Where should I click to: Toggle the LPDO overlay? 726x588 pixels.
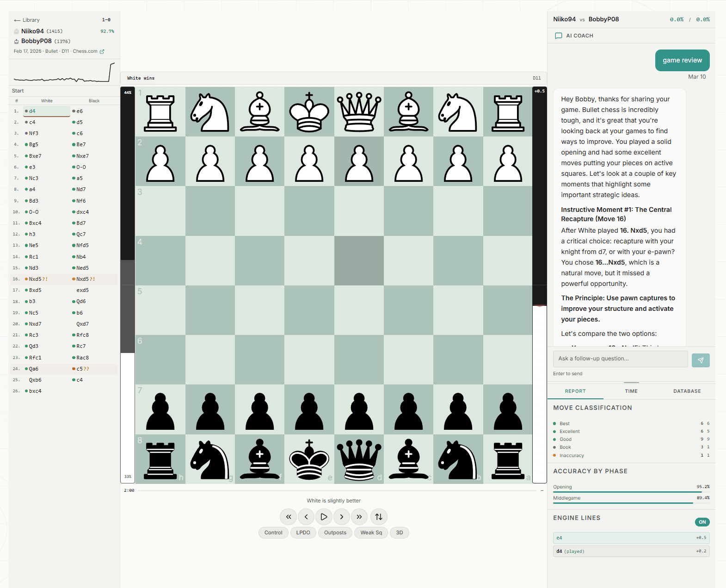[303, 532]
